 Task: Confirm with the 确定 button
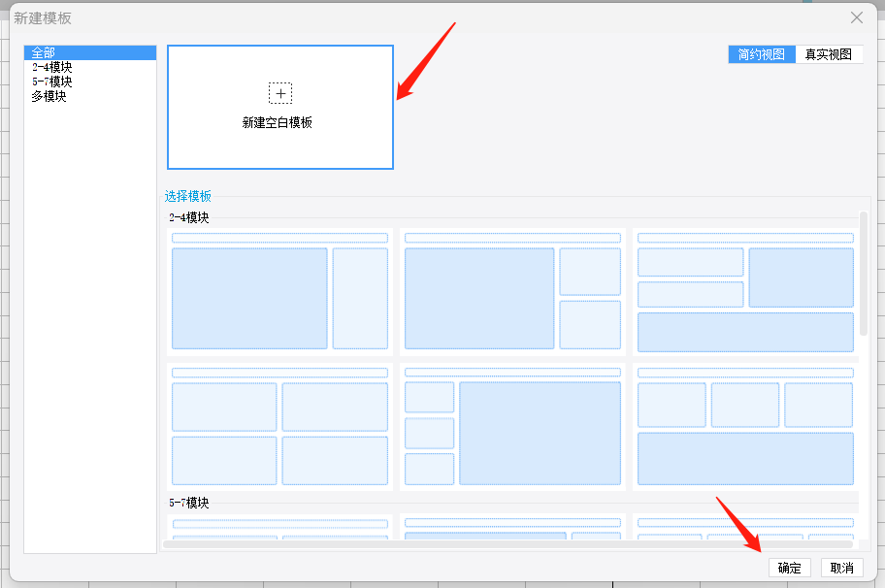pyautogui.click(x=789, y=568)
